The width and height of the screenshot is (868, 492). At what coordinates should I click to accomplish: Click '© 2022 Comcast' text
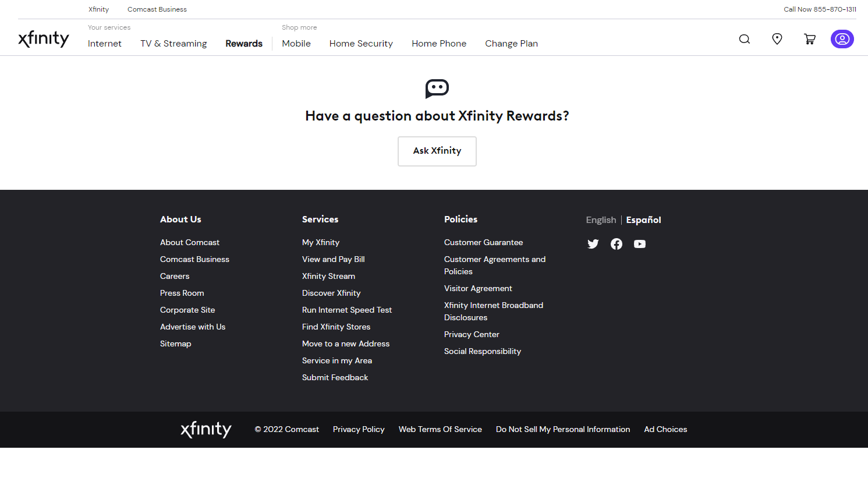287,430
